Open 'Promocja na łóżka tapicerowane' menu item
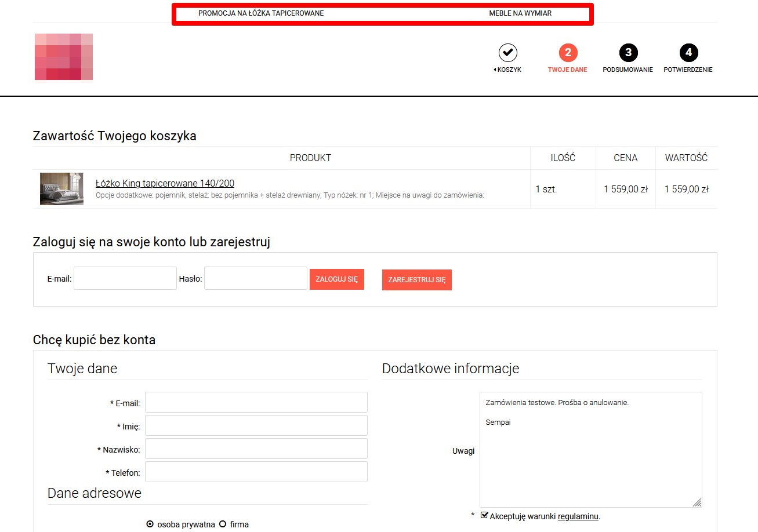Image resolution: width=758 pixels, height=532 pixels. [261, 13]
